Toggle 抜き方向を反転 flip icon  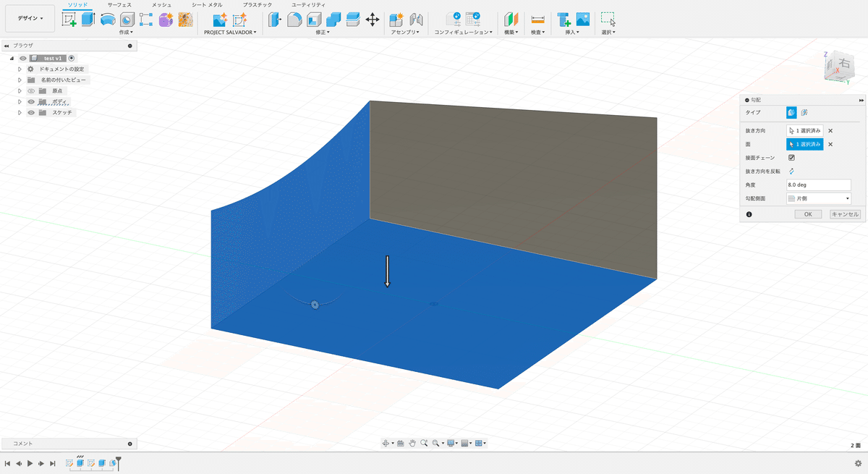[791, 172]
